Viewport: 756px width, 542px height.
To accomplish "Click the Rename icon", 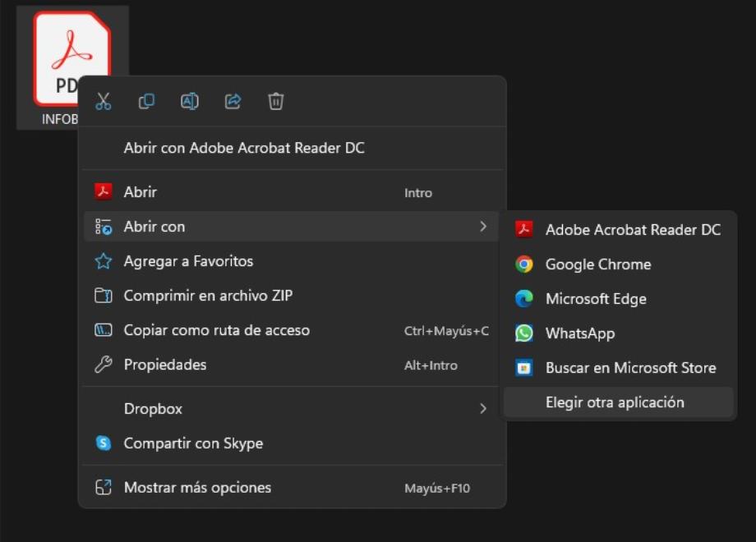I will click(x=190, y=101).
